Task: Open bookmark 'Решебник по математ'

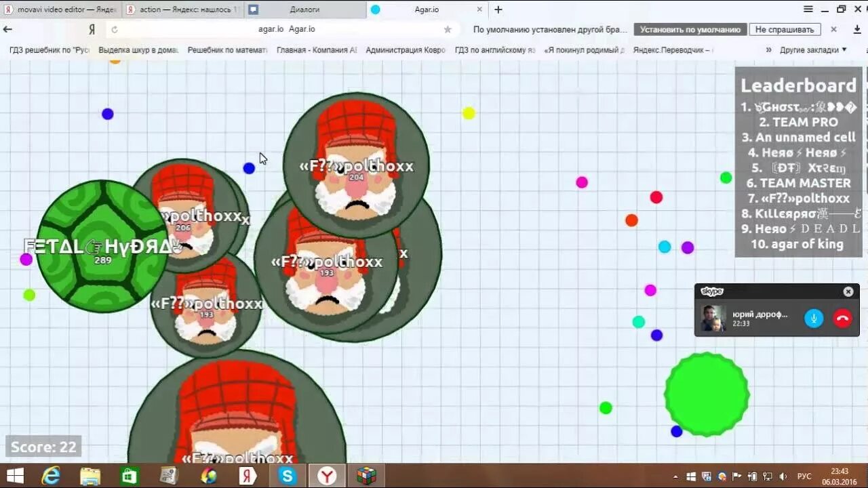Action: [227, 50]
